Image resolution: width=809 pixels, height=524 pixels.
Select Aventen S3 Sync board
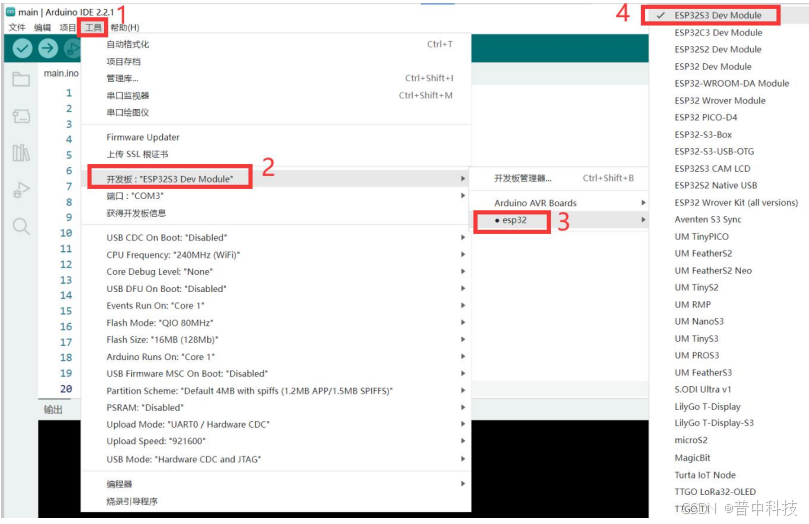click(729, 220)
